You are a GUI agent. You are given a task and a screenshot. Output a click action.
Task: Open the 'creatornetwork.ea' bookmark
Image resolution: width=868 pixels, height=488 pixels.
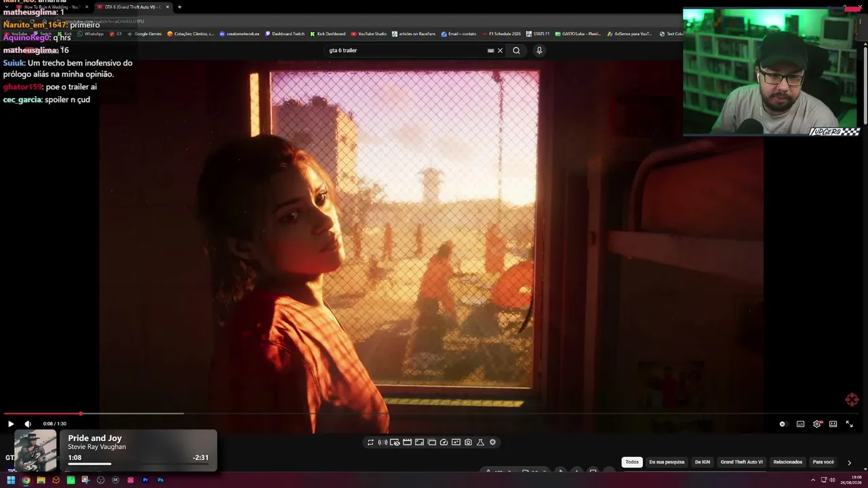pyautogui.click(x=239, y=34)
